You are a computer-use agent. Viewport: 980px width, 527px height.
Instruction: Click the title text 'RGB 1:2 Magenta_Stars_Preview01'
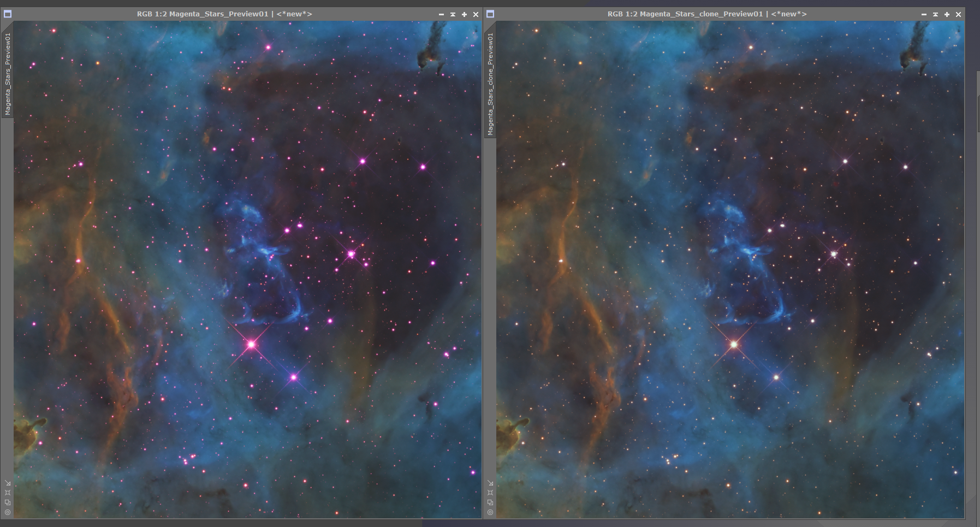coord(203,14)
